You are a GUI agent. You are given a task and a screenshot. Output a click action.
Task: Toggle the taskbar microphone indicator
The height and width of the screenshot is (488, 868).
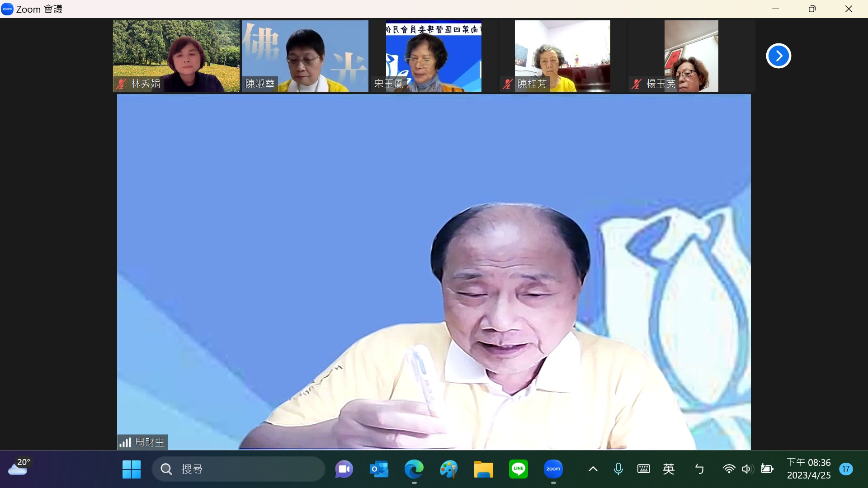(x=618, y=469)
